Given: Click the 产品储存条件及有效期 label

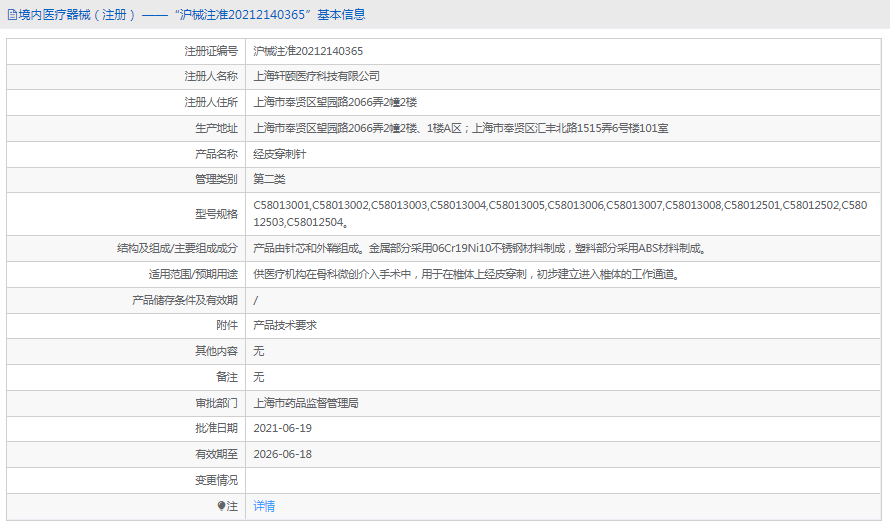Looking at the screenshot, I should [x=185, y=300].
